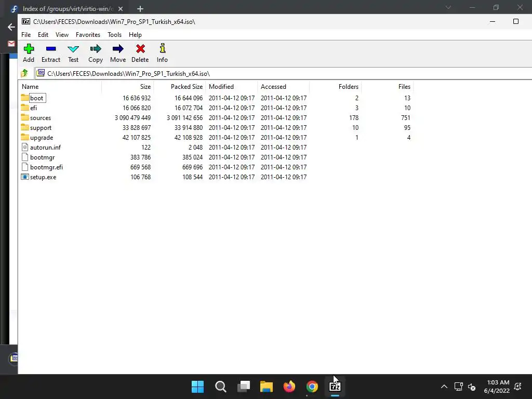Select the upgrade folder icon
The height and width of the screenshot is (399, 532).
(x=25, y=137)
